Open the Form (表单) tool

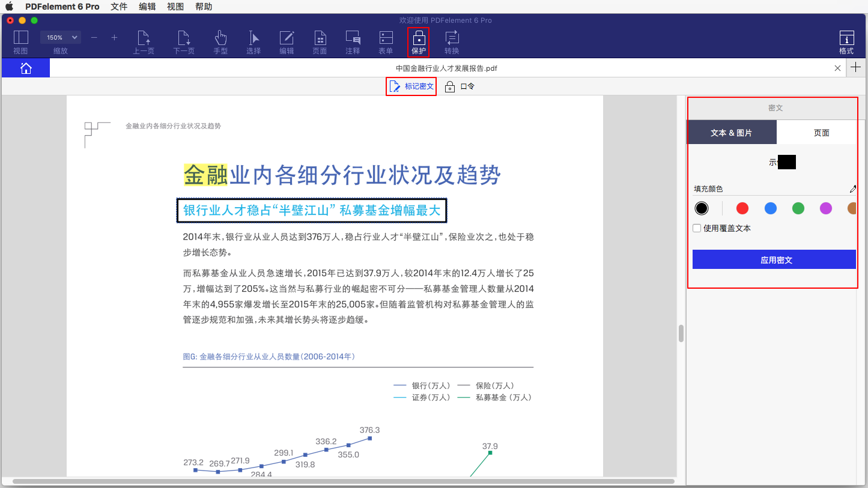pos(386,38)
